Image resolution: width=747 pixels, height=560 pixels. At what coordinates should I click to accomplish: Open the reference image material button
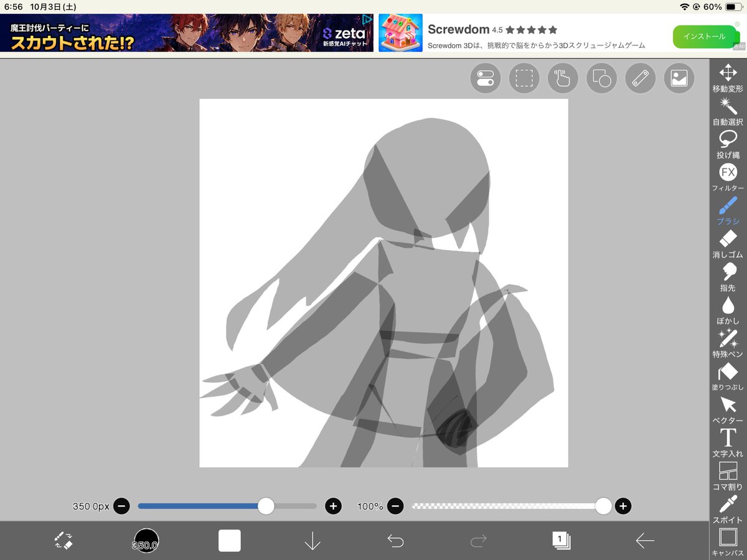click(679, 78)
